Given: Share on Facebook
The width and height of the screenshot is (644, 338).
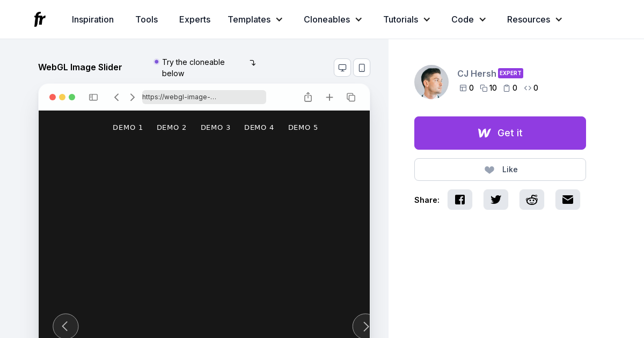Looking at the screenshot, I should tap(460, 200).
